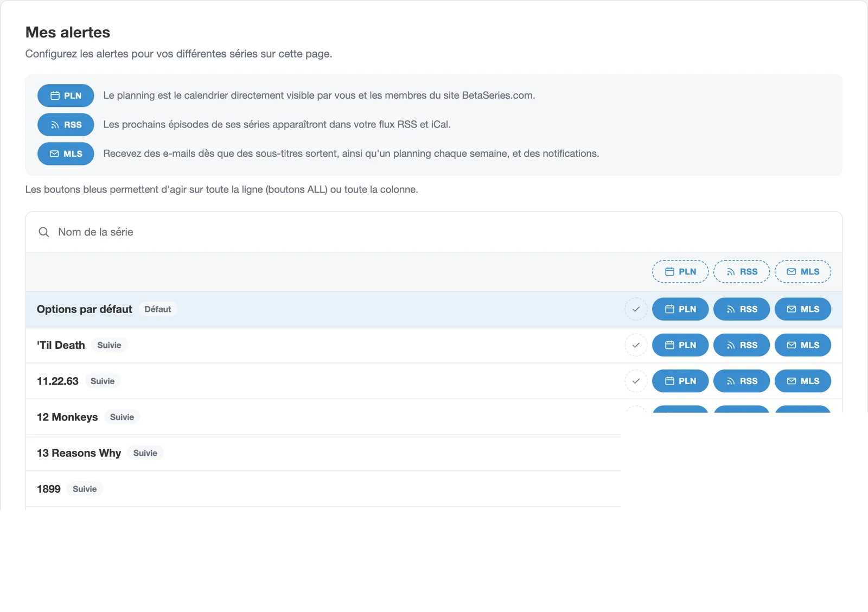Viewport: 868px width, 612px height.
Task: Toggle MLS for Options par défaut
Action: coord(803,309)
